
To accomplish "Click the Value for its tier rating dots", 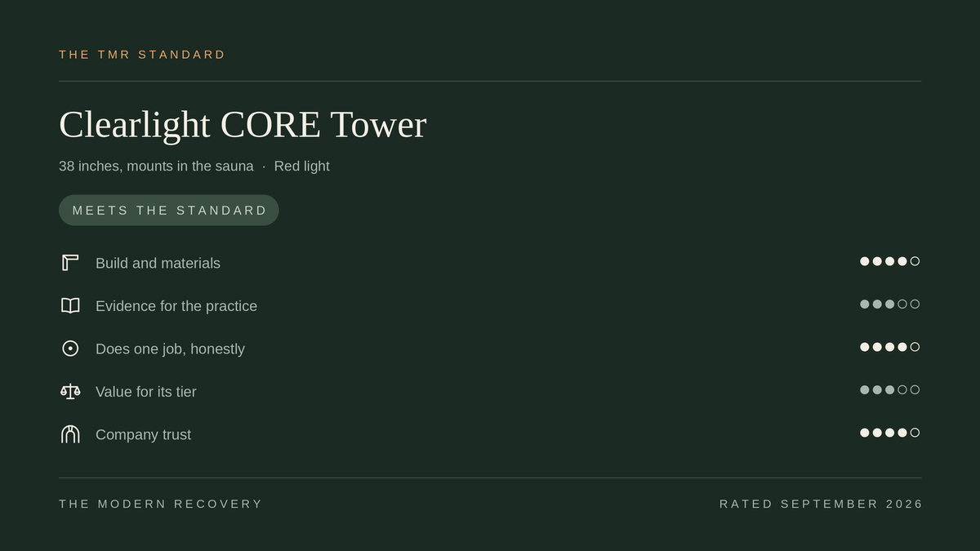I will pos(889,389).
